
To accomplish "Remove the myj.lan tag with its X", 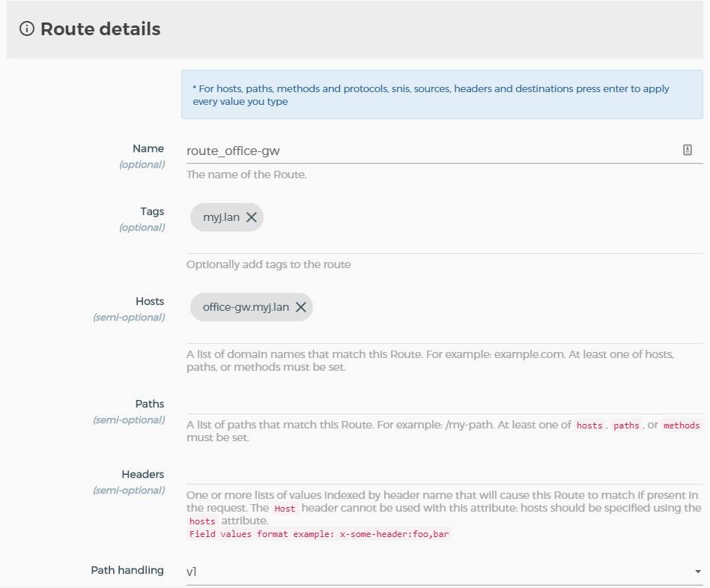I will click(252, 217).
